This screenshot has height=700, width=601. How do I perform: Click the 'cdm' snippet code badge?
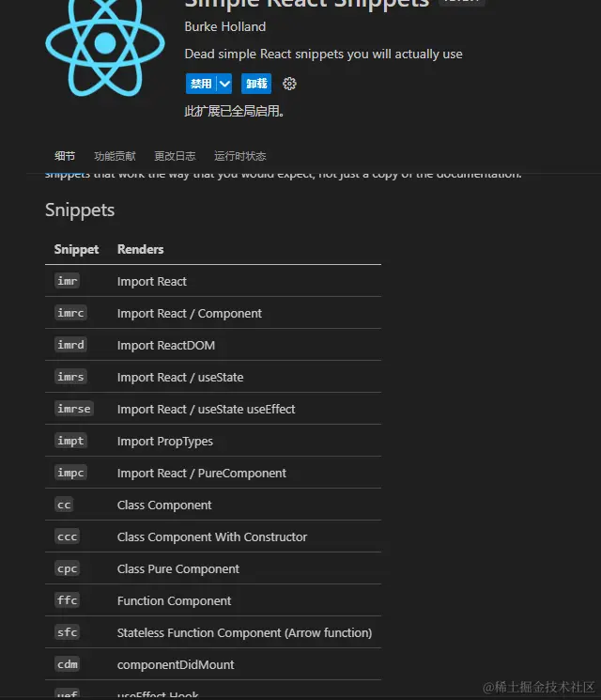[x=67, y=664]
